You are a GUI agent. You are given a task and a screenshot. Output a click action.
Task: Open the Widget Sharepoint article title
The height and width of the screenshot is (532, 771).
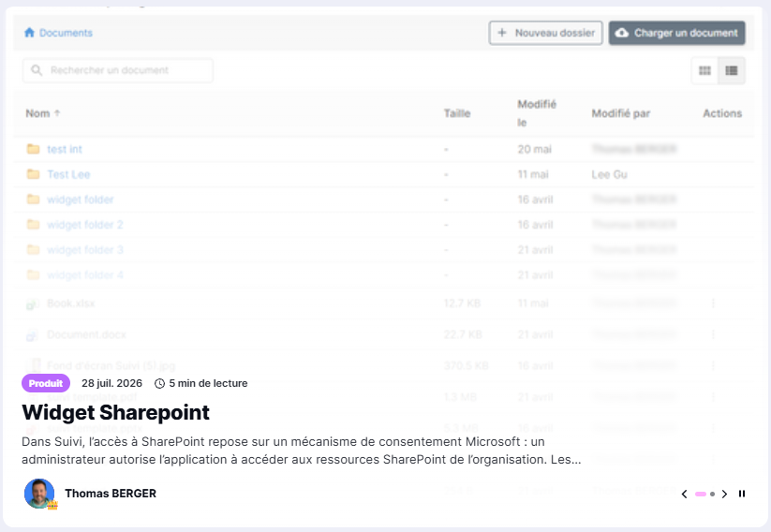(x=115, y=412)
